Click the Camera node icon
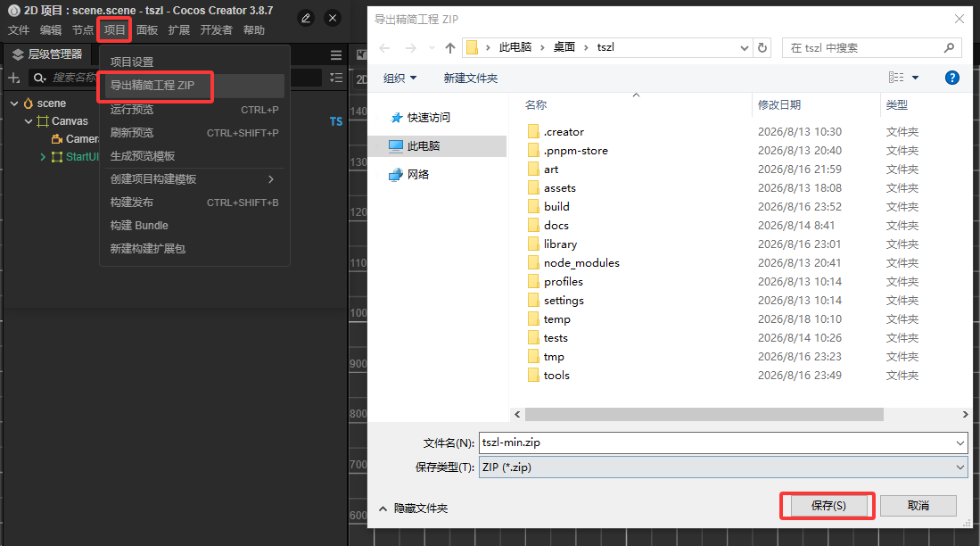This screenshot has height=546, width=980. [57, 139]
